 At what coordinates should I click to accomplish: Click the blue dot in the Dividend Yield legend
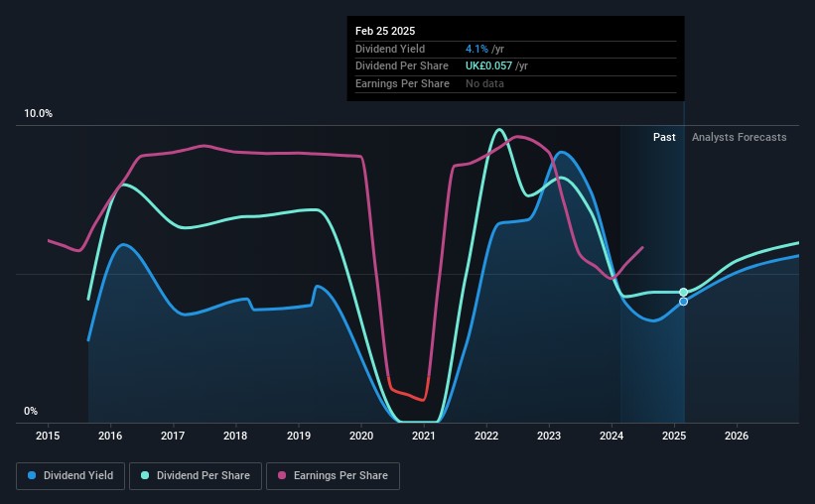[32, 476]
